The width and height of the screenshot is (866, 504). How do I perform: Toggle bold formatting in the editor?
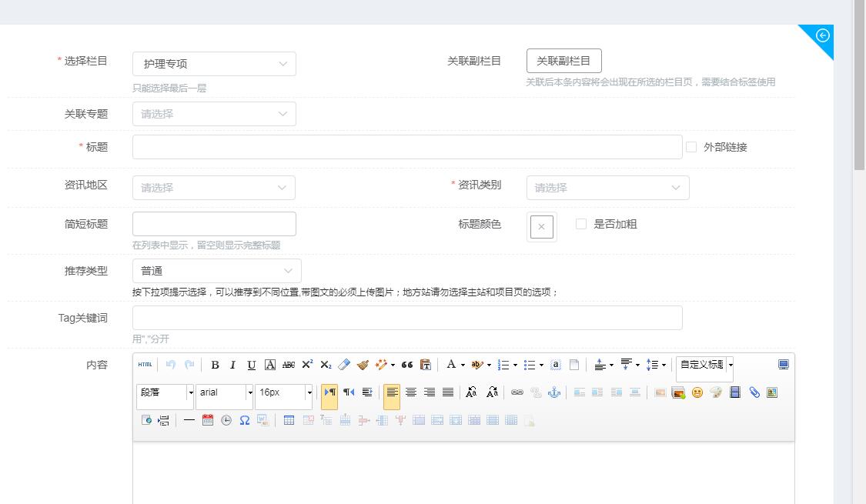(215, 365)
